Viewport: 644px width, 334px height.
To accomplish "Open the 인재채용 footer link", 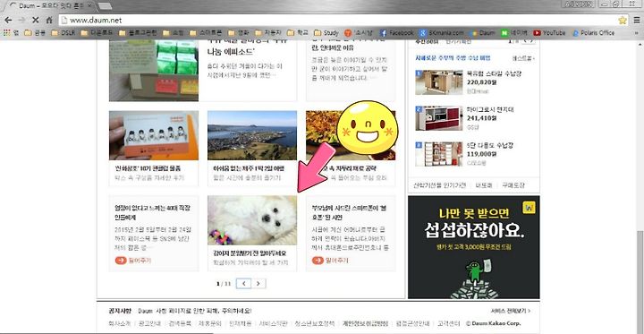I will 240,323.
